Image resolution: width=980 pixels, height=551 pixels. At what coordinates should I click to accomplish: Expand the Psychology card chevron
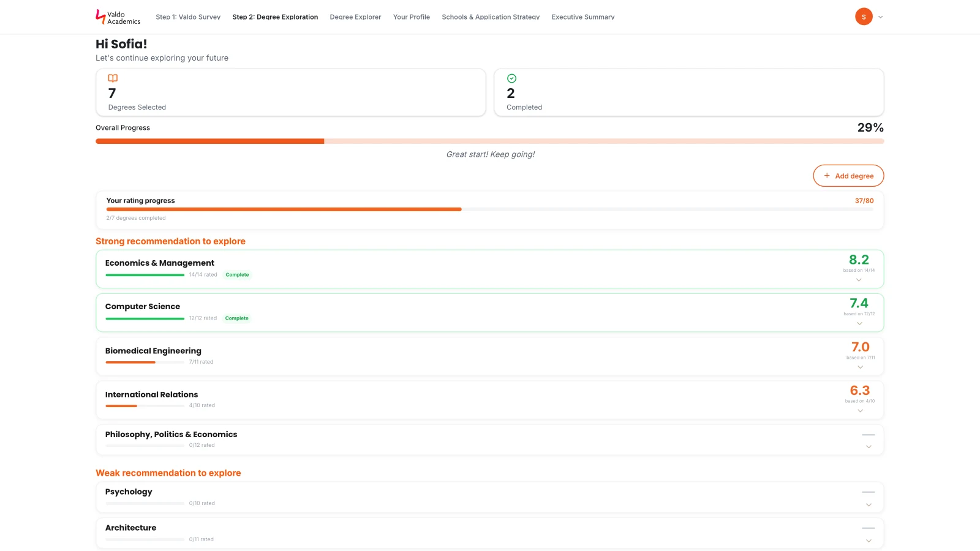click(869, 505)
